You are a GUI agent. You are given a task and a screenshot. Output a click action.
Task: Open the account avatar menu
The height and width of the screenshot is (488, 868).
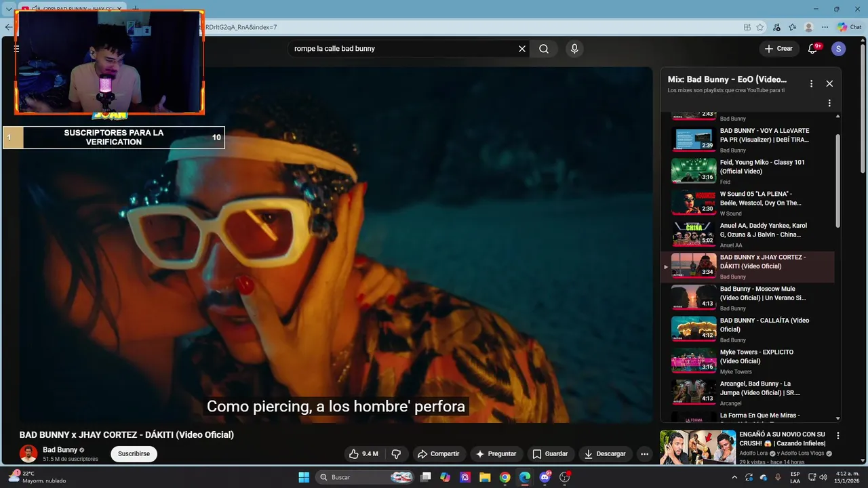pyautogui.click(x=839, y=49)
